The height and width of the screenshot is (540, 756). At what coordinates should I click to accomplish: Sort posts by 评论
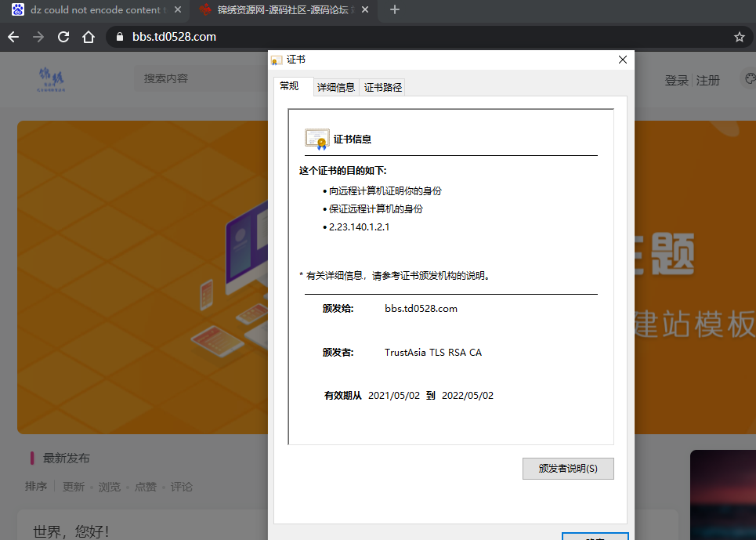(181, 487)
